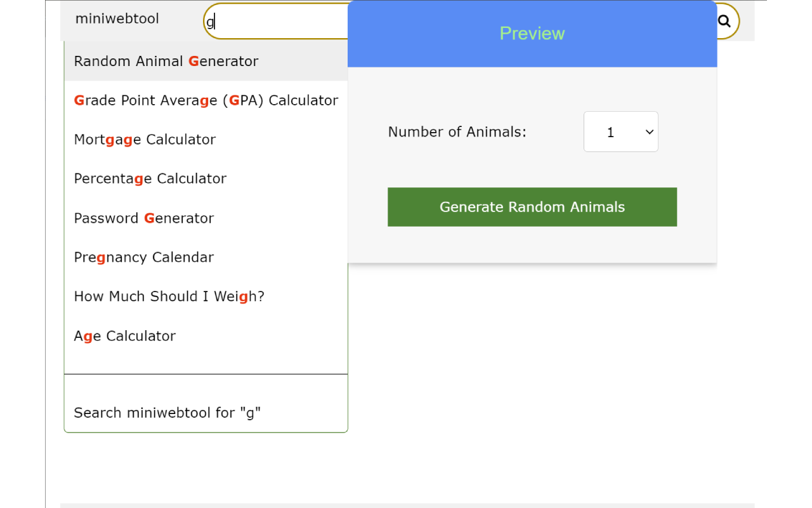Viewport: 812px width, 508px height.
Task: Pick Percentage Calculator from suggestions
Action: click(150, 178)
